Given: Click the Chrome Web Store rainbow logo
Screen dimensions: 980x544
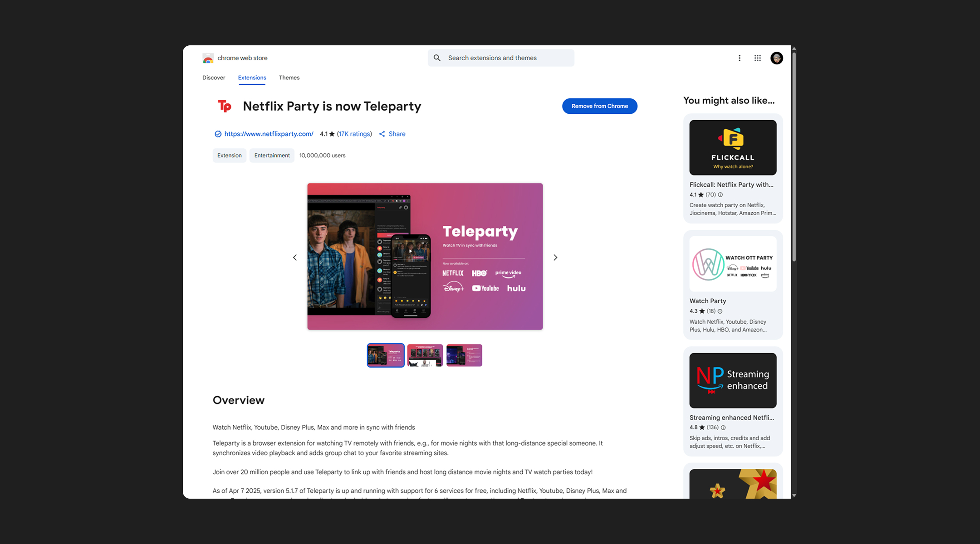Looking at the screenshot, I should tap(208, 58).
